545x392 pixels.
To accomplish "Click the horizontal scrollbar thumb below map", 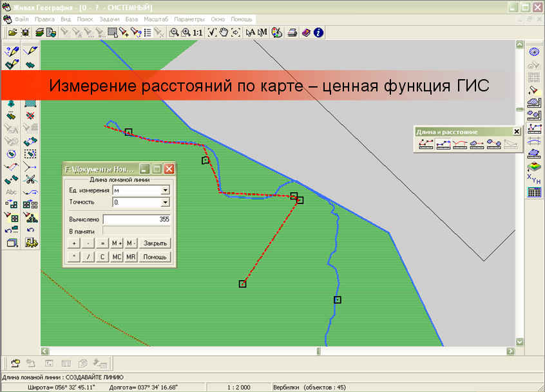I will tap(318, 351).
